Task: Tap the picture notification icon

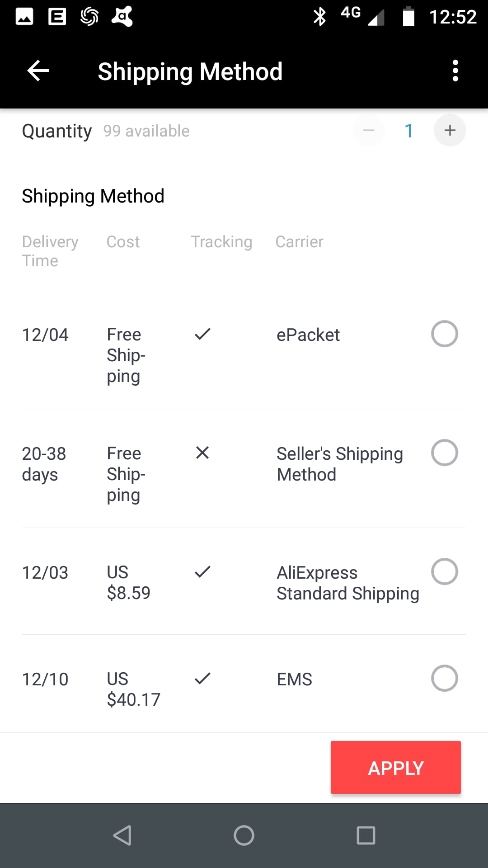Action: tap(24, 17)
